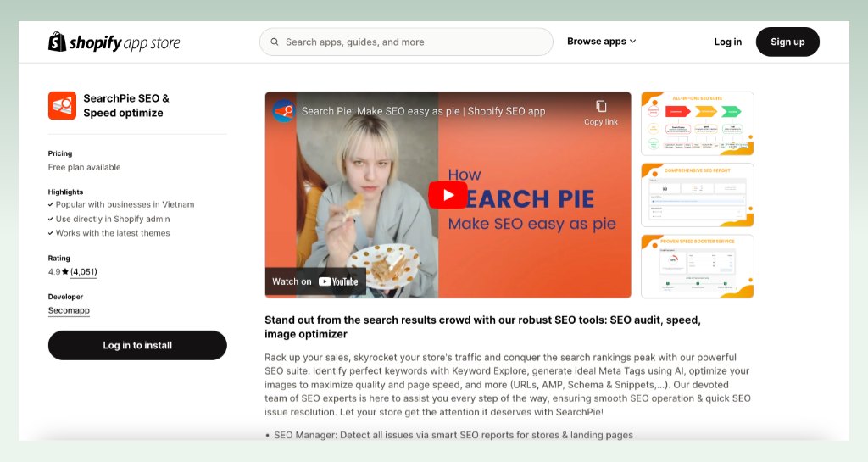Click the Copy link icon on video

(601, 106)
